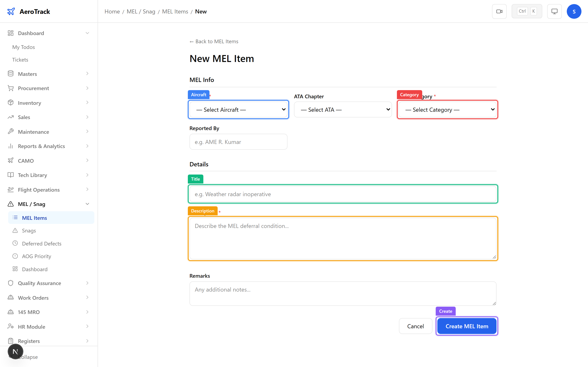Click the CAMO airplane icon in sidebar
The image size is (588, 367).
[x=11, y=160]
